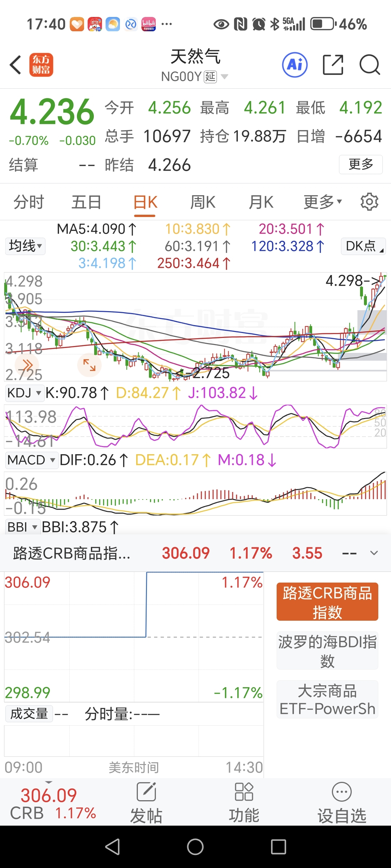This screenshot has width=391, height=868.
Task: Select the 路透CRB商品指数 option
Action: point(327,602)
